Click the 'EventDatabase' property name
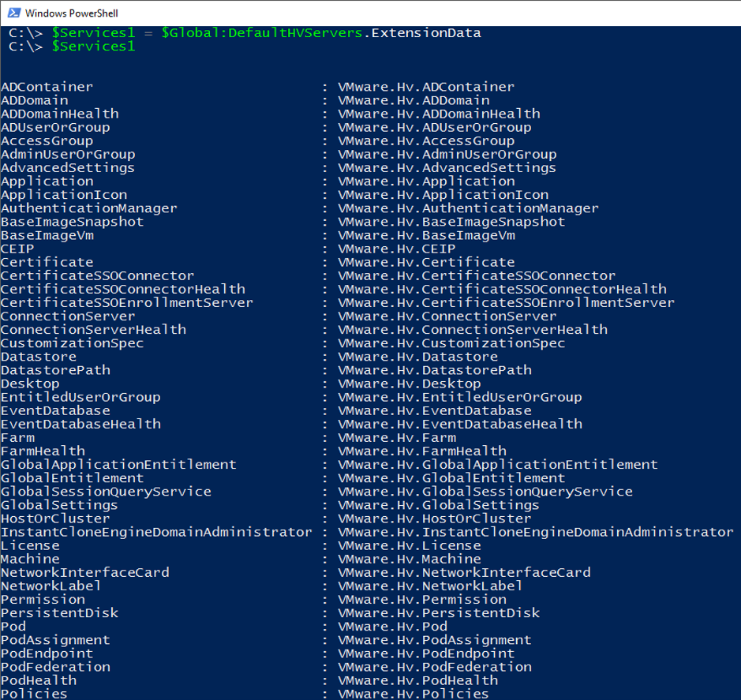This screenshot has height=700, width=741. 56,410
